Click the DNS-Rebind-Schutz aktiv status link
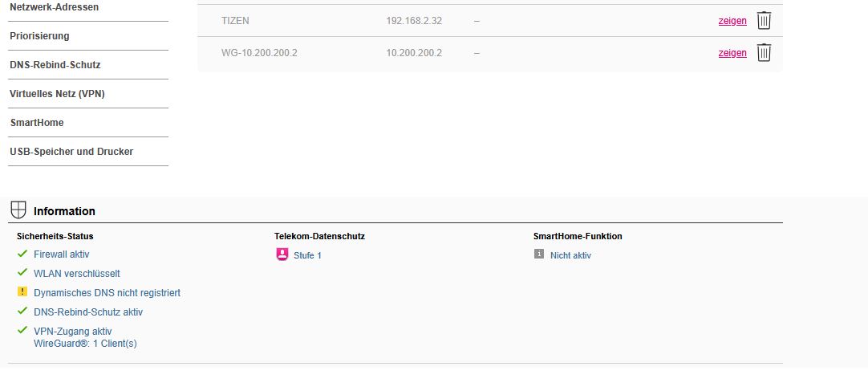 (88, 312)
